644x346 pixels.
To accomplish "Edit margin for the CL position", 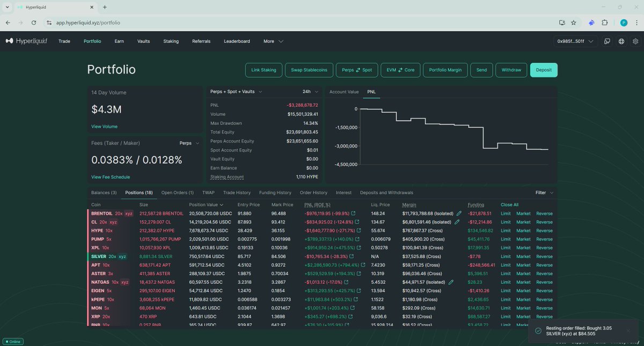I will (x=457, y=222).
